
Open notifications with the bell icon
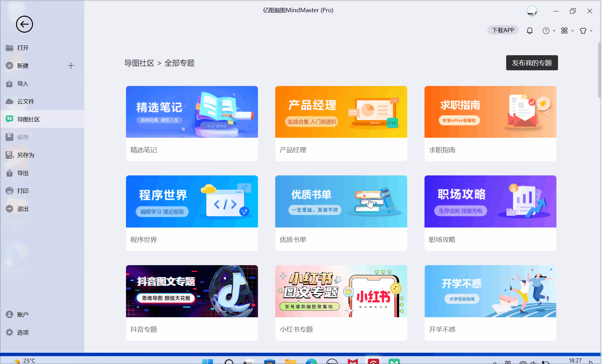[530, 30]
